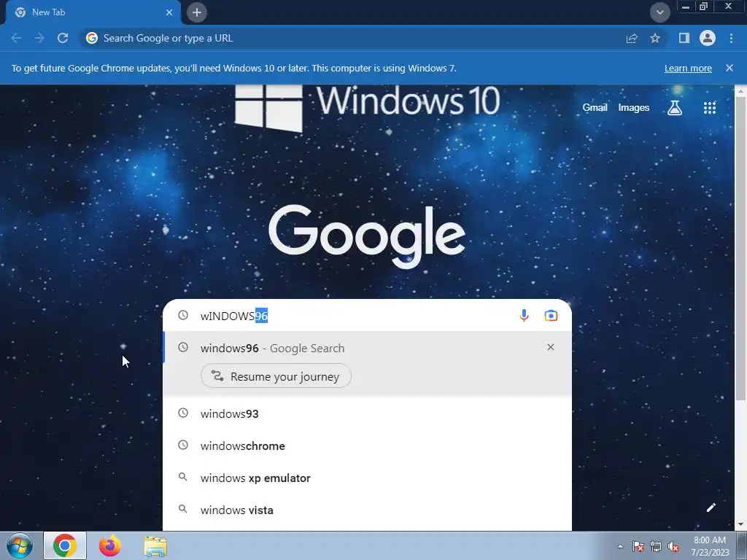Open the muted volume tray icon
Screen dimensions: 747x560
click(673, 547)
